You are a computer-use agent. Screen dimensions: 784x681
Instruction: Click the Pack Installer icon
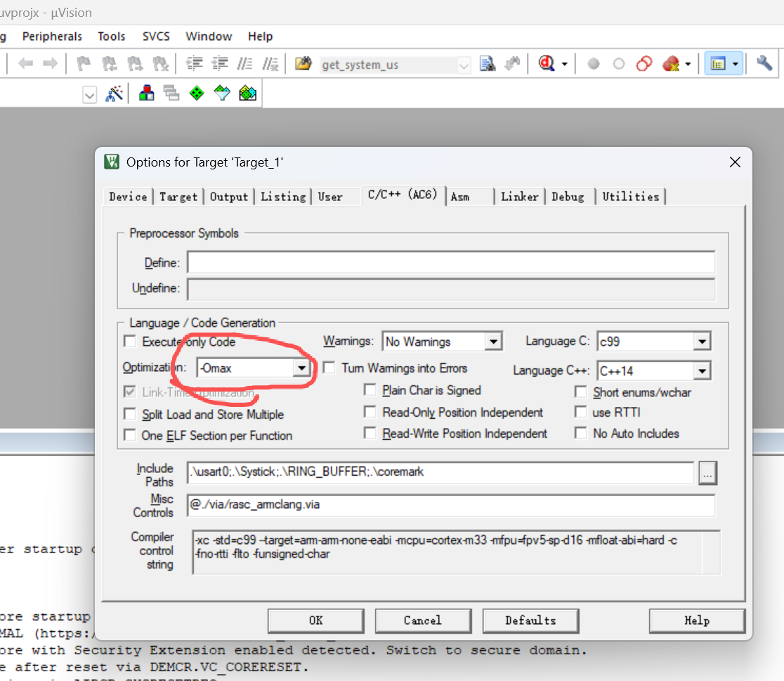pos(247,93)
